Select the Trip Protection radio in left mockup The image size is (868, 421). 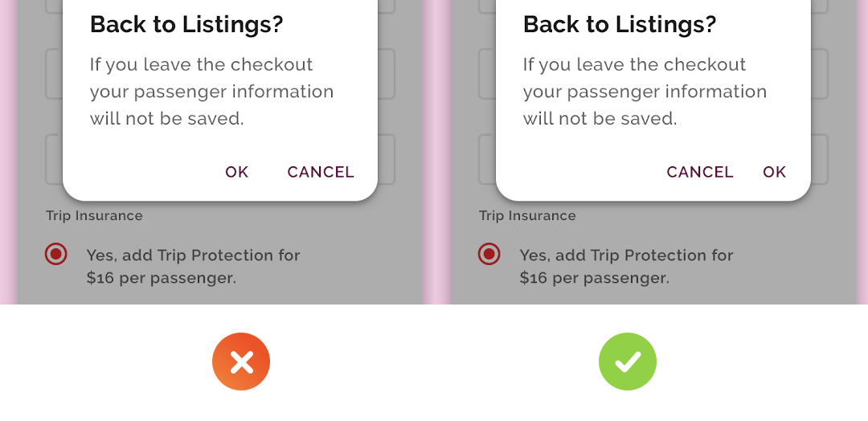pos(56,254)
